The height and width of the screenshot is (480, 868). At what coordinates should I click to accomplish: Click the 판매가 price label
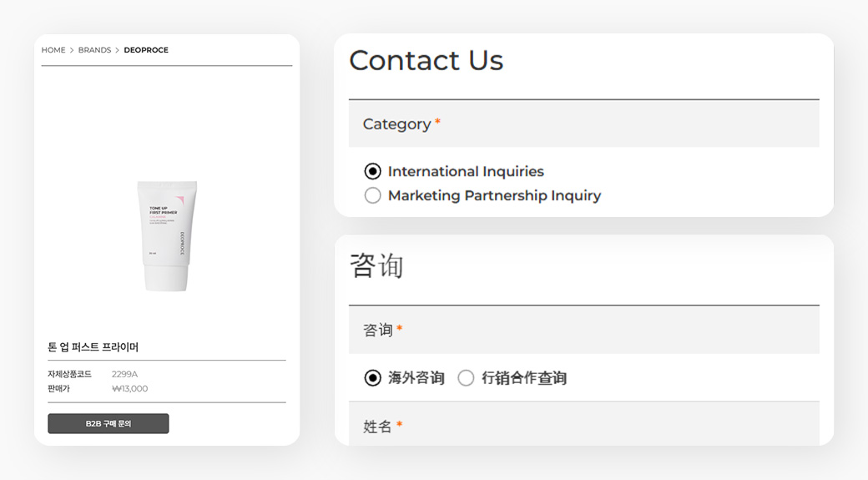point(58,388)
